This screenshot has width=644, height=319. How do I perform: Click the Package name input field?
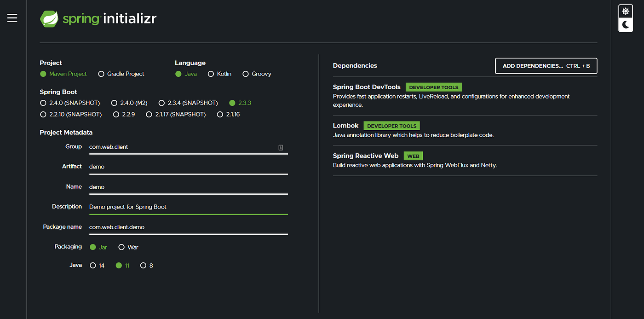[184, 227]
